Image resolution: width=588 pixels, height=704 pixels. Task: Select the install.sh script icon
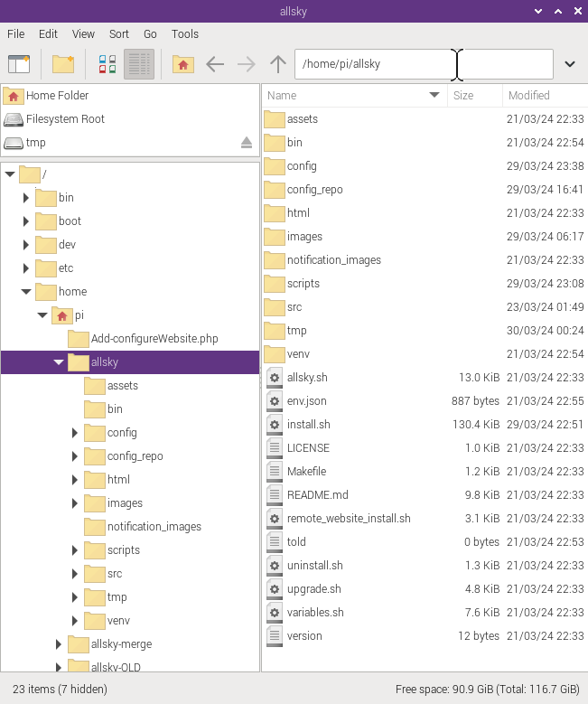point(275,424)
